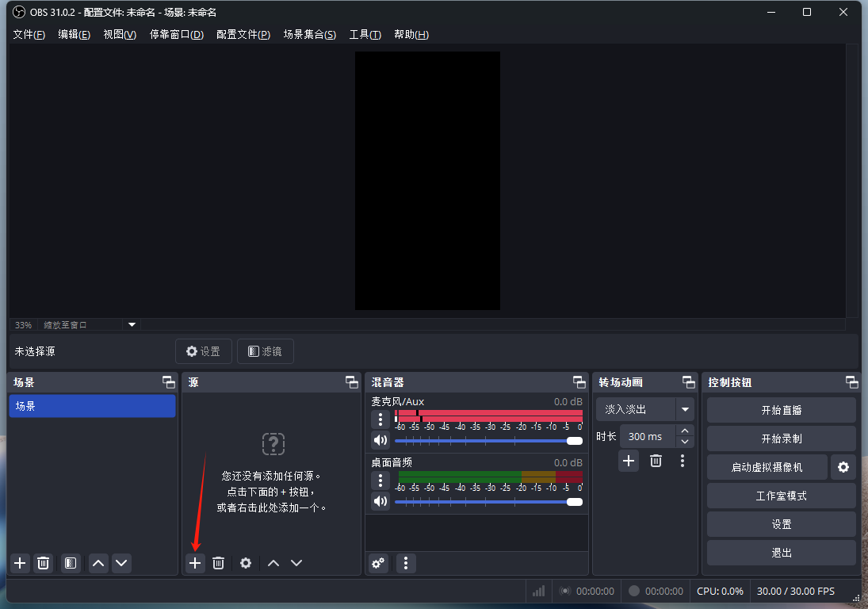Add a new transition with the plus icon

click(629, 461)
